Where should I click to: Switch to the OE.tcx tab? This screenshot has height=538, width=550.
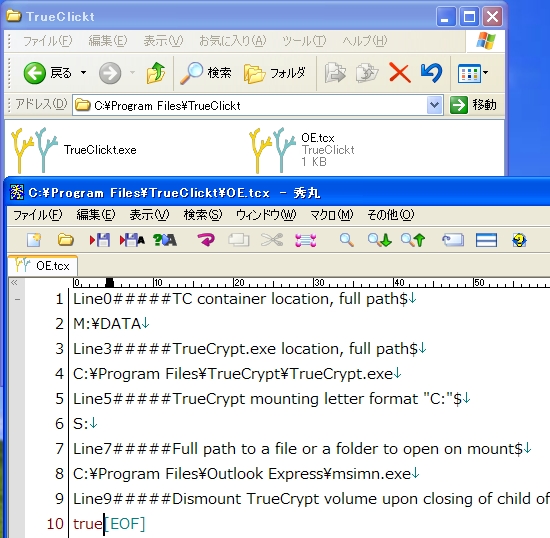tap(42, 265)
